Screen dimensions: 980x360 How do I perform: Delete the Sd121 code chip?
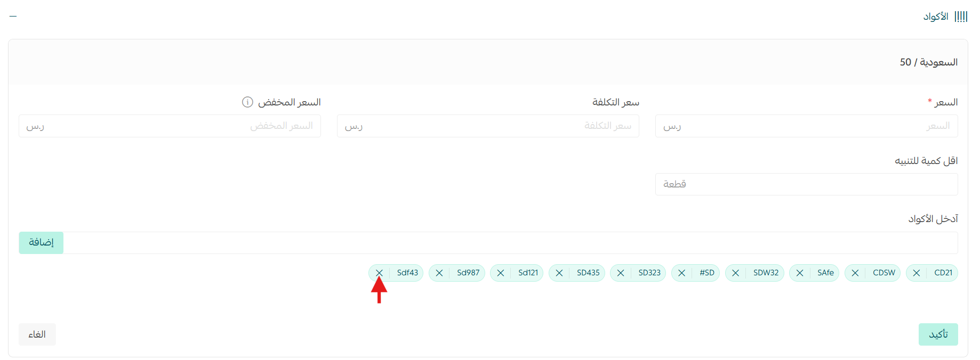click(x=501, y=273)
